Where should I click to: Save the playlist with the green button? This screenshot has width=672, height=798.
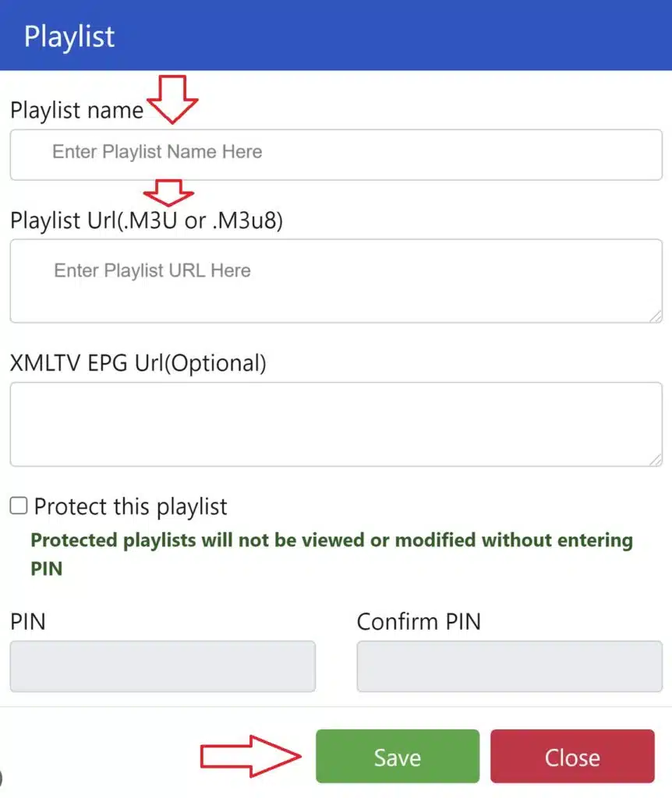(398, 756)
